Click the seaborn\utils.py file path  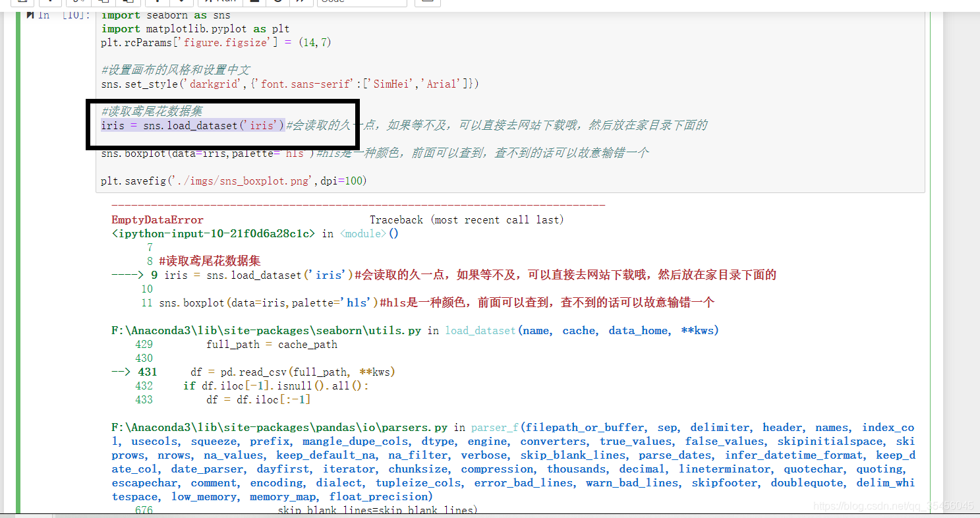(266, 330)
